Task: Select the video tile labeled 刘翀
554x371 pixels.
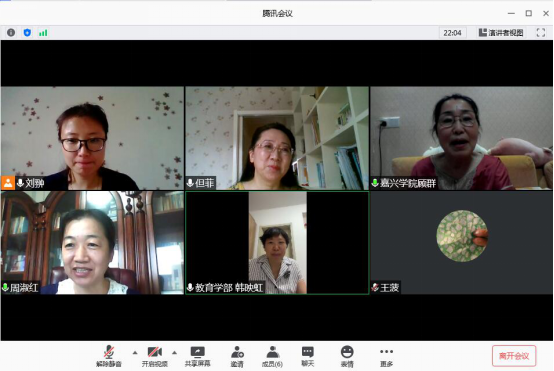Action: coord(92,138)
